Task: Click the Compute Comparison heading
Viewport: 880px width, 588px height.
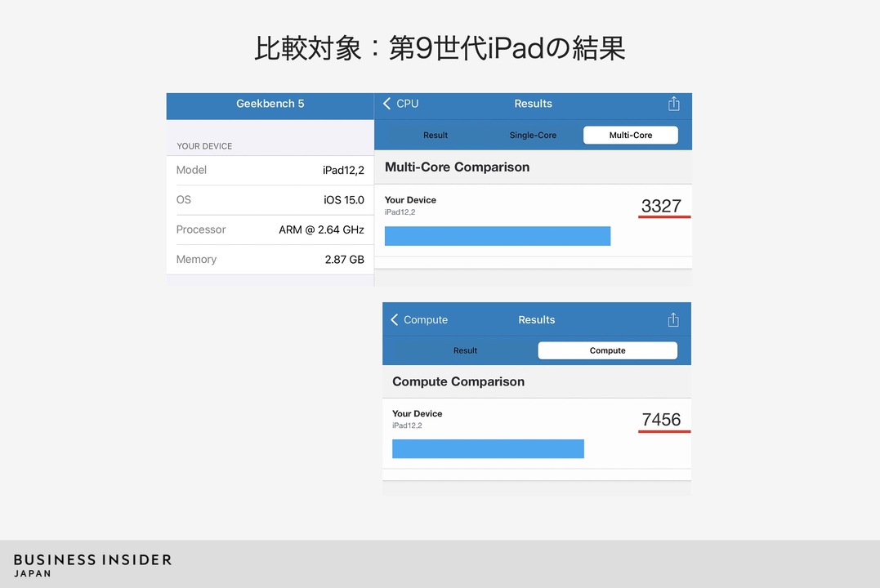Action: (458, 381)
